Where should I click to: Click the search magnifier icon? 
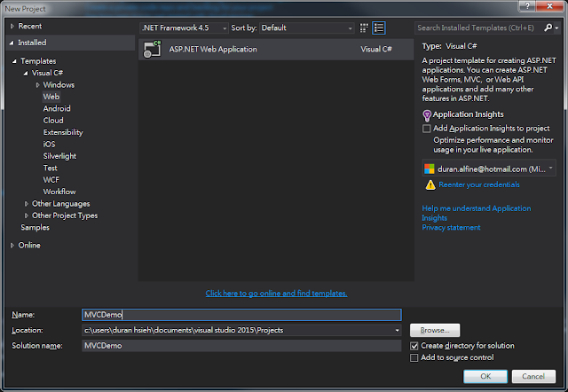(x=548, y=27)
